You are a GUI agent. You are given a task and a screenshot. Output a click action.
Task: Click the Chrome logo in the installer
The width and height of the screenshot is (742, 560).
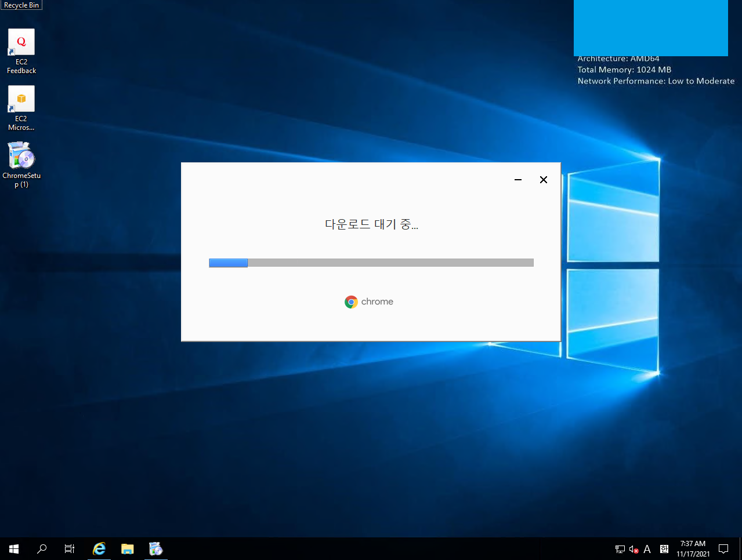[x=351, y=302]
